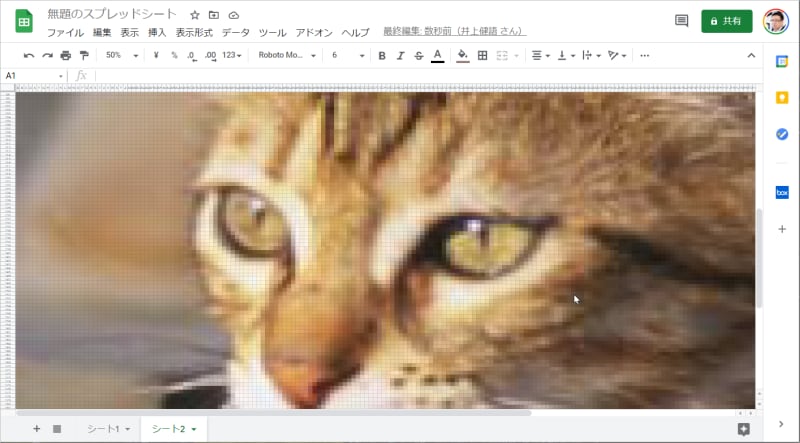
Task: Open the comment history icon
Action: coord(681,21)
